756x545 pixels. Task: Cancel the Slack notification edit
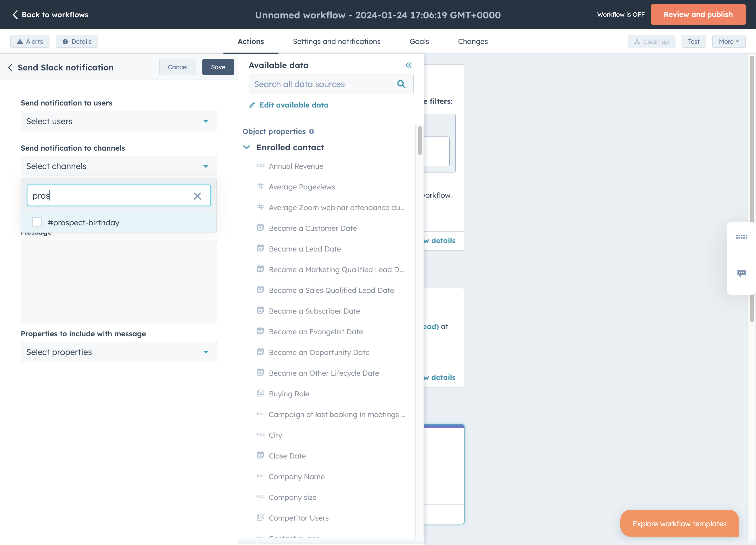(178, 67)
